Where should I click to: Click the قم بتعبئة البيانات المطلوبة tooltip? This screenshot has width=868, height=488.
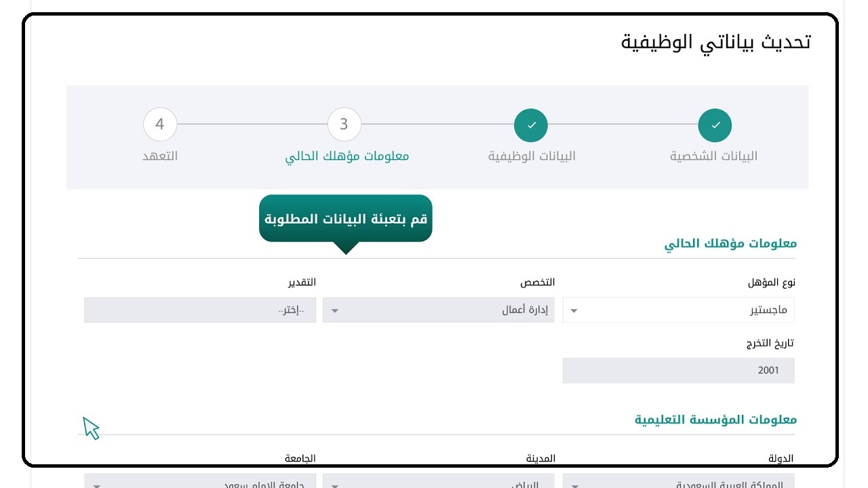(x=346, y=219)
